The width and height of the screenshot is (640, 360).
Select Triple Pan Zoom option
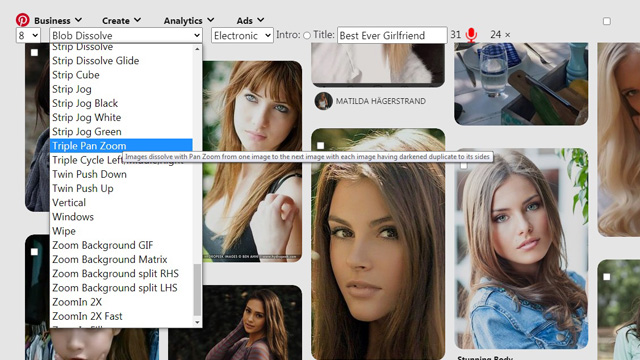(x=121, y=146)
